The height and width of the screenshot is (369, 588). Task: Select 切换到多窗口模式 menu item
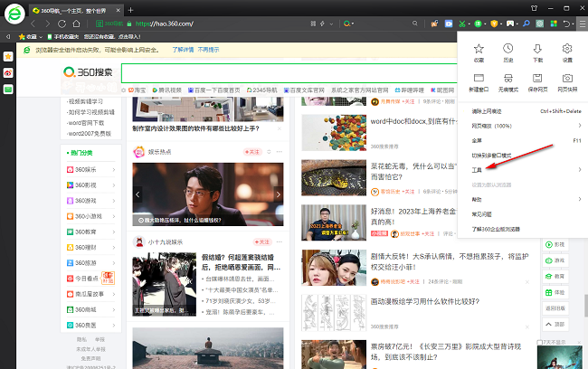point(523,155)
